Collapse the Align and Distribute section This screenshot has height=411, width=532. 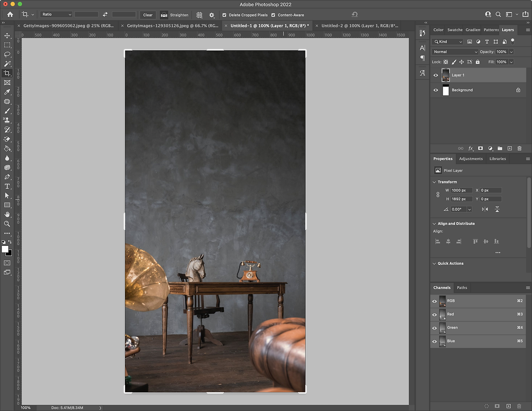click(x=434, y=224)
